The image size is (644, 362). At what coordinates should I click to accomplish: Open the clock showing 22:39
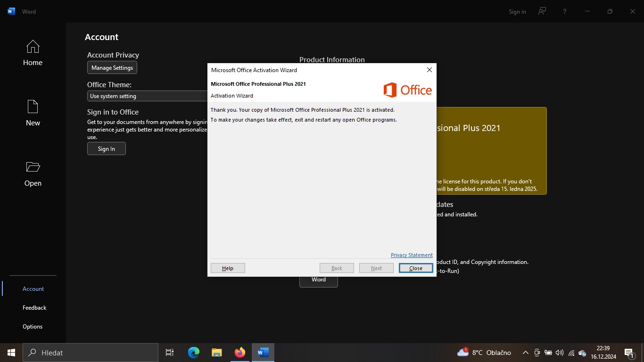point(603,353)
